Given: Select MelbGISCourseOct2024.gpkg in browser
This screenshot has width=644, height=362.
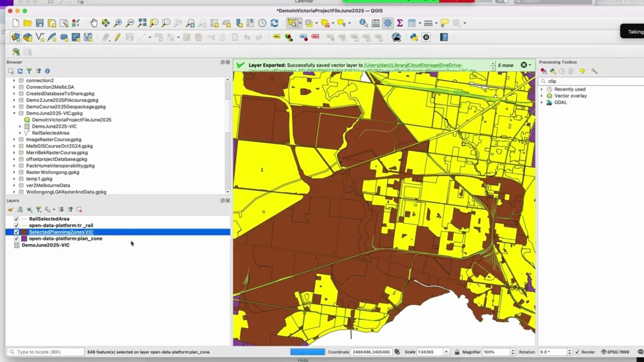Looking at the screenshot, I should coord(59,146).
